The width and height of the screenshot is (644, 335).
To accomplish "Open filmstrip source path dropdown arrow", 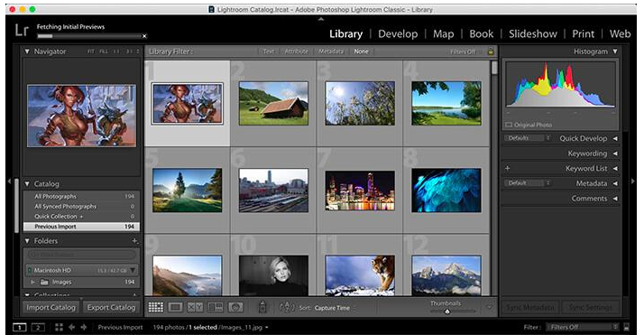I will 267,328.
